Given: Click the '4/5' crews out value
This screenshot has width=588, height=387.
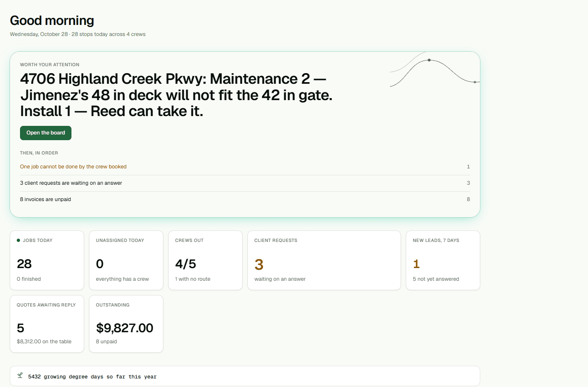Looking at the screenshot, I should coord(185,264).
